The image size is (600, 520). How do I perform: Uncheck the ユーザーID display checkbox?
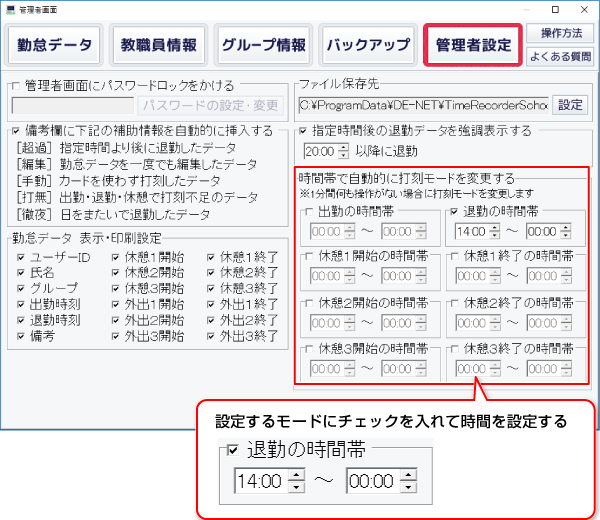coord(22,257)
